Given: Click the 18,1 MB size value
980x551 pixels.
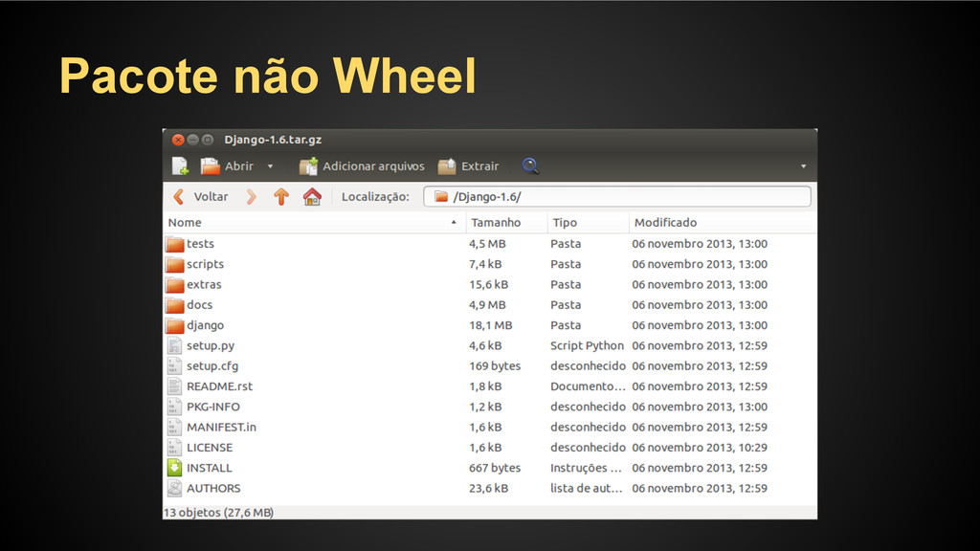Looking at the screenshot, I should (x=491, y=325).
